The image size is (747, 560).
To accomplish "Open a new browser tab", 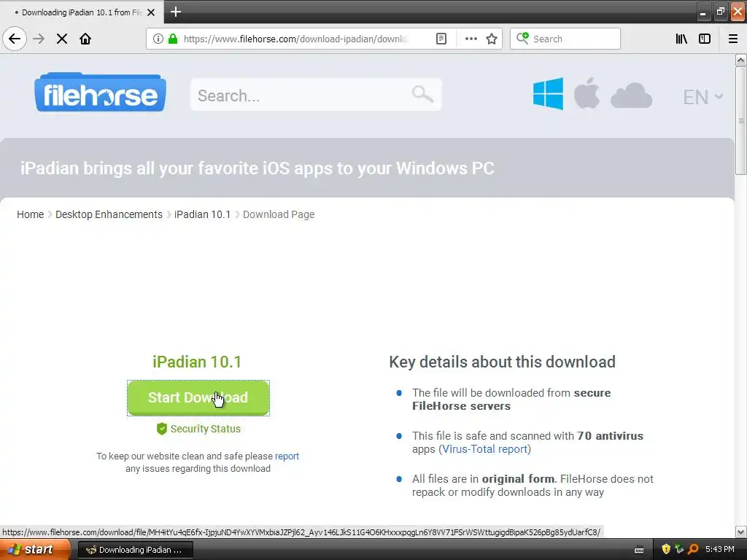I will [176, 12].
